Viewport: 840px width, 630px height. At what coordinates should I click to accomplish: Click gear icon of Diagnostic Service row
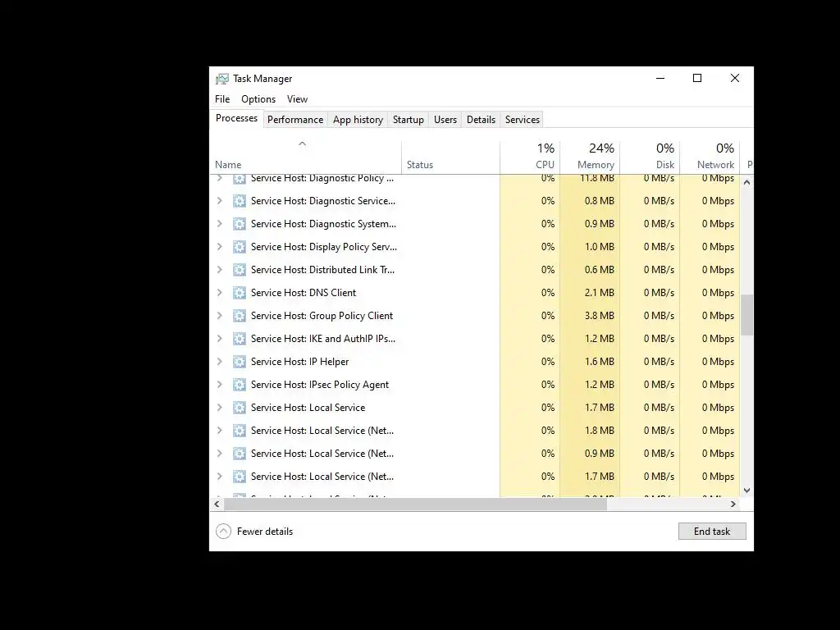(x=240, y=201)
